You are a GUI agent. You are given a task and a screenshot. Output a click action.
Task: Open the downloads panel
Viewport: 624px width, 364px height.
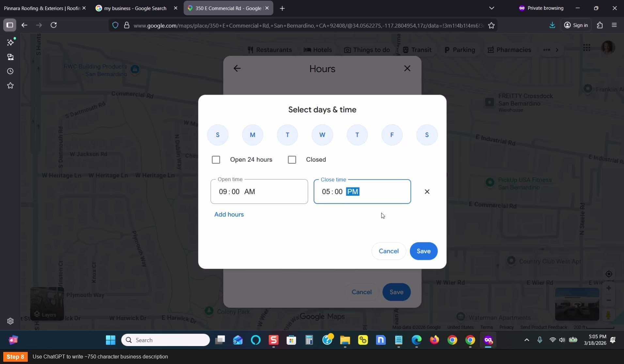point(552,25)
